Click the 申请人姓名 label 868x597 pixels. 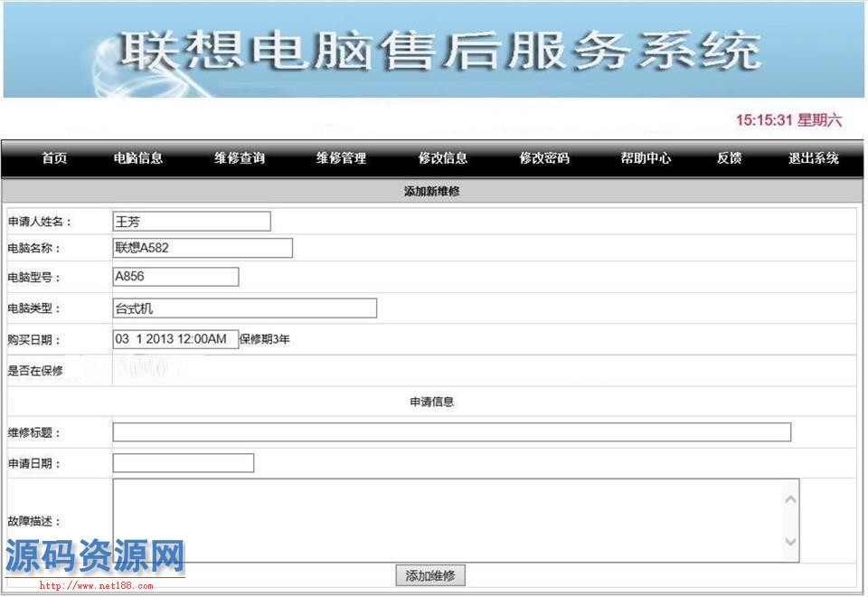point(39,222)
